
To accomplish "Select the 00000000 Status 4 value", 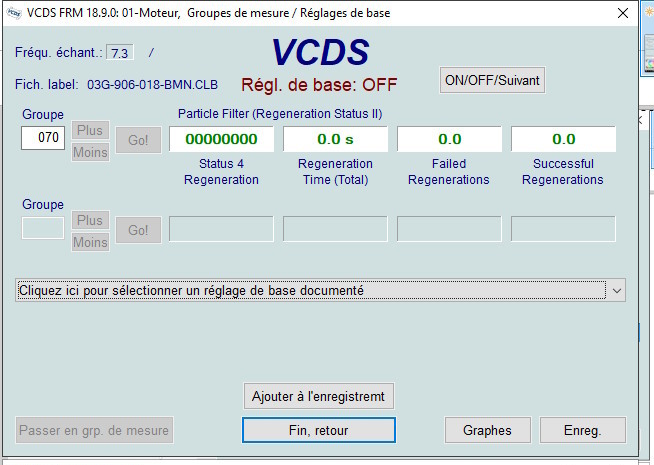I will click(x=221, y=139).
